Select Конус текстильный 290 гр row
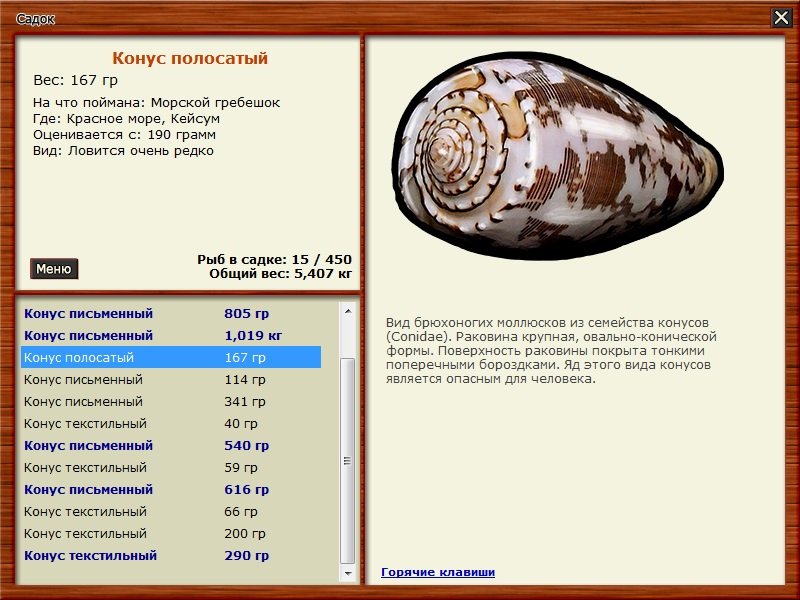 coord(171,555)
